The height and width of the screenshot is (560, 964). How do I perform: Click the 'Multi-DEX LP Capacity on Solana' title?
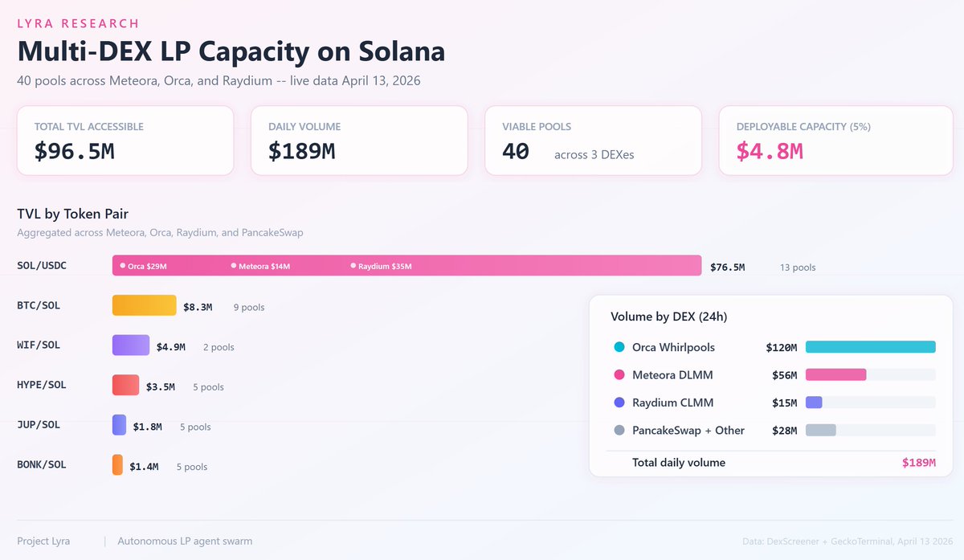(x=231, y=51)
